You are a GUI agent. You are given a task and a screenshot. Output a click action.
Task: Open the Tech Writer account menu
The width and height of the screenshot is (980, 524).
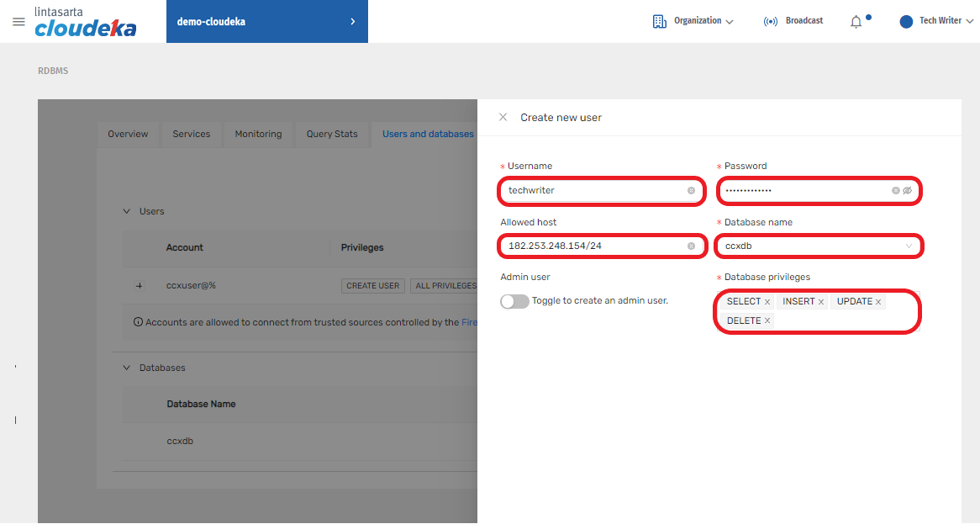tap(936, 21)
